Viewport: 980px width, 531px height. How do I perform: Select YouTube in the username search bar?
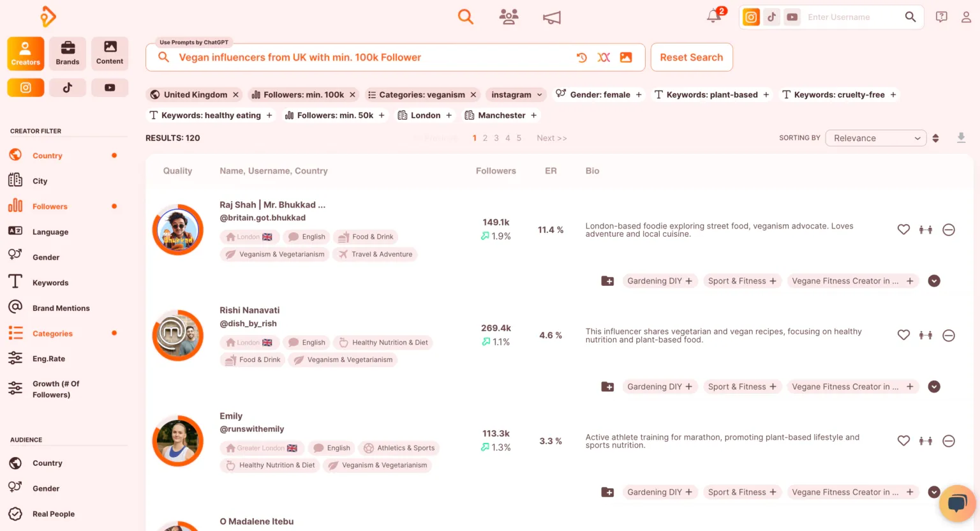[x=792, y=17]
